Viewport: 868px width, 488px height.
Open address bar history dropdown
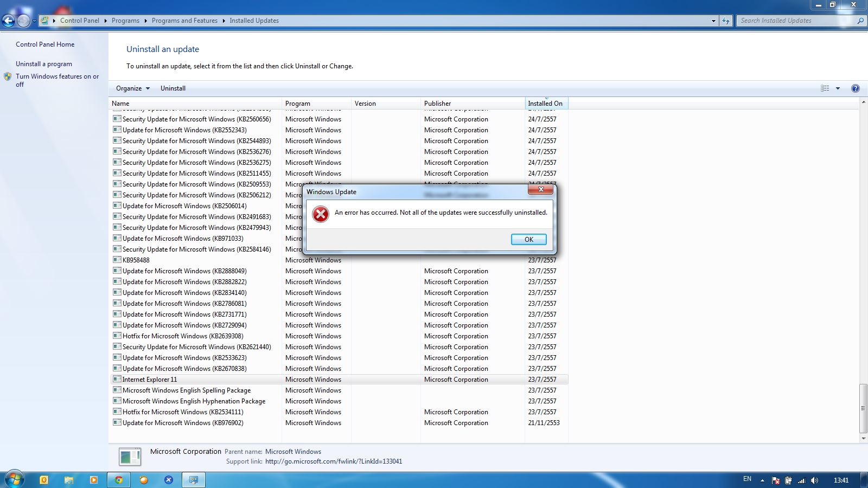pos(713,21)
